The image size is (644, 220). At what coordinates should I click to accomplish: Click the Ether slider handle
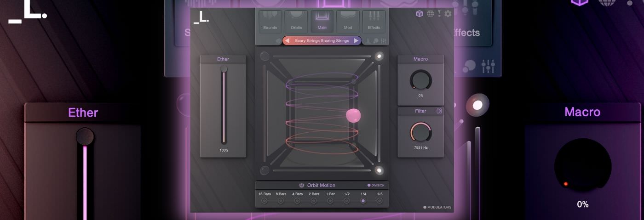[x=224, y=69]
